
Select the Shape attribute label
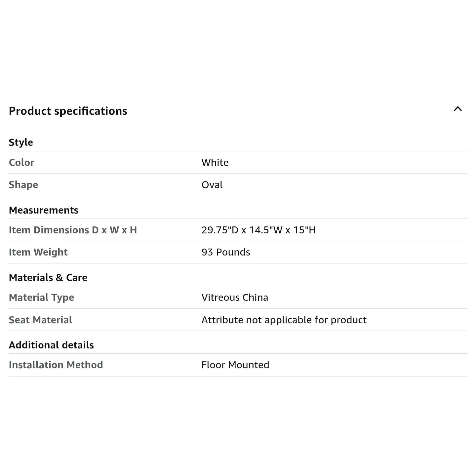point(23,185)
